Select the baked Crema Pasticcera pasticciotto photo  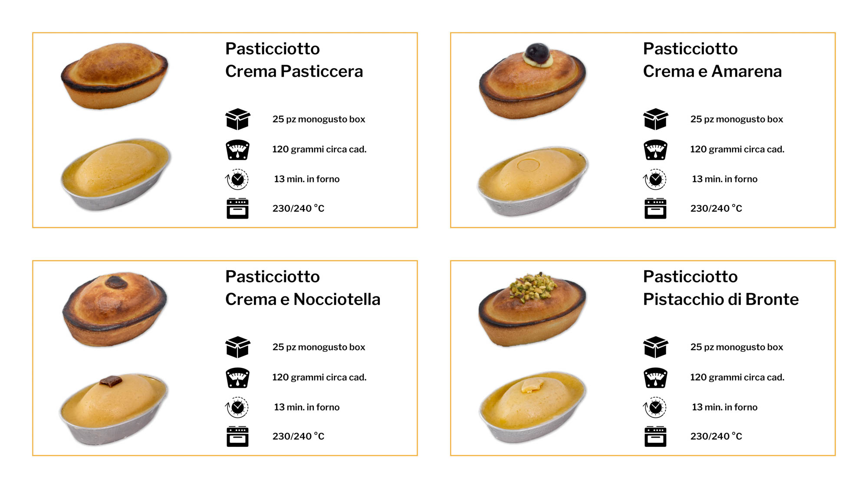coord(114,75)
